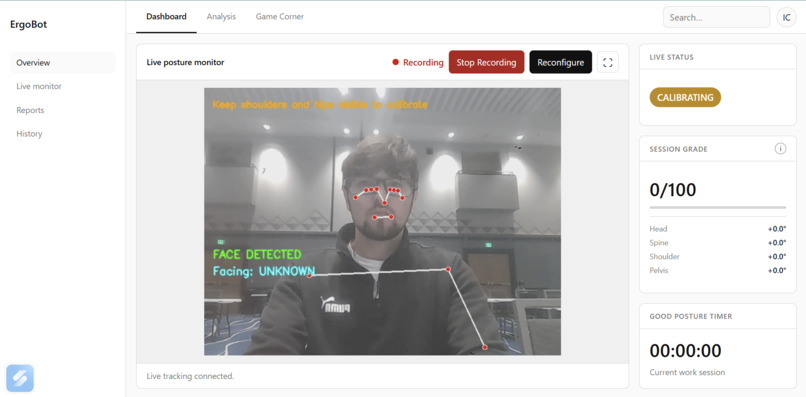This screenshot has height=397, width=806.
Task: Stop the recording session
Action: [486, 62]
